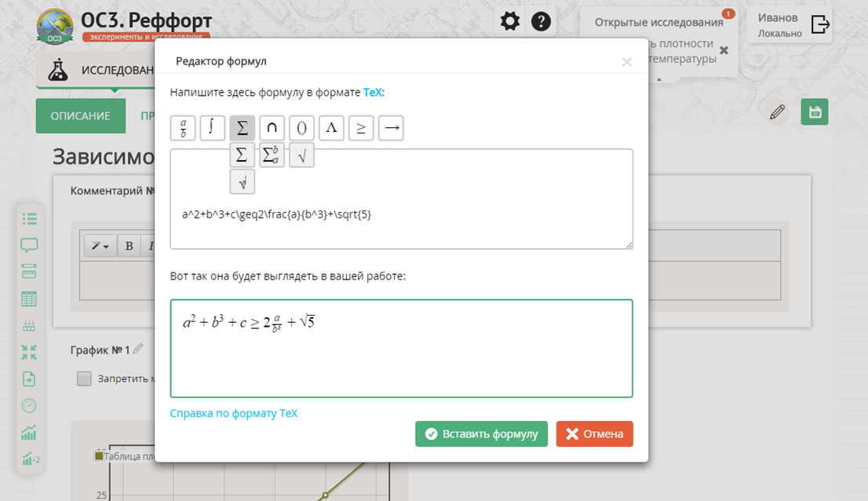This screenshot has width=868, height=501.
Task: Collapse the open sigma symbols group
Action: (242, 127)
